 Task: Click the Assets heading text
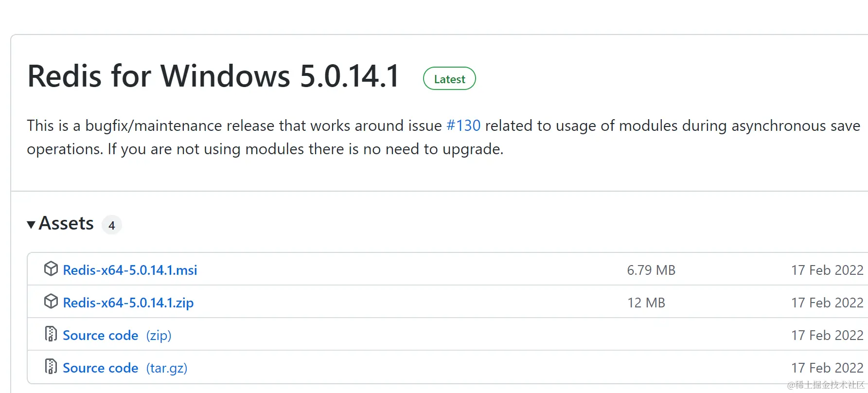[x=66, y=224]
